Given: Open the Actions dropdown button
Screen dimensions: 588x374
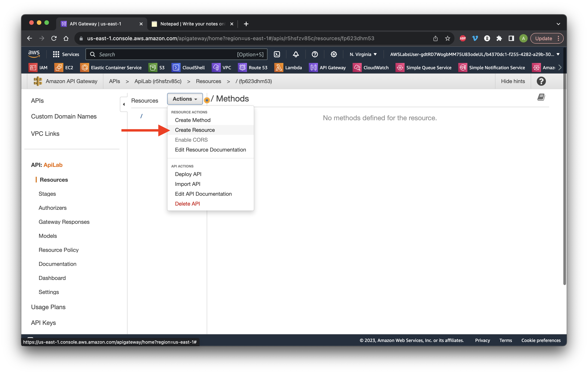Looking at the screenshot, I should pyautogui.click(x=185, y=99).
